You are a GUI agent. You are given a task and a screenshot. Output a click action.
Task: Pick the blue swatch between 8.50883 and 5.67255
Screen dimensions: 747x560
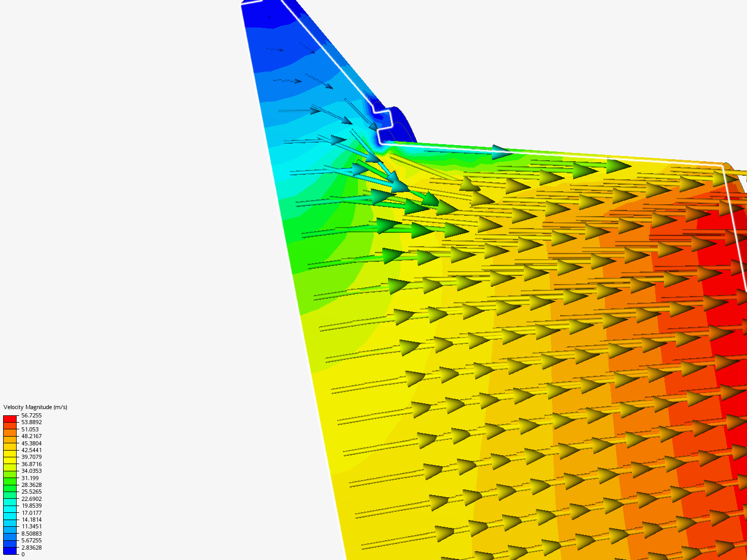pyautogui.click(x=10, y=537)
